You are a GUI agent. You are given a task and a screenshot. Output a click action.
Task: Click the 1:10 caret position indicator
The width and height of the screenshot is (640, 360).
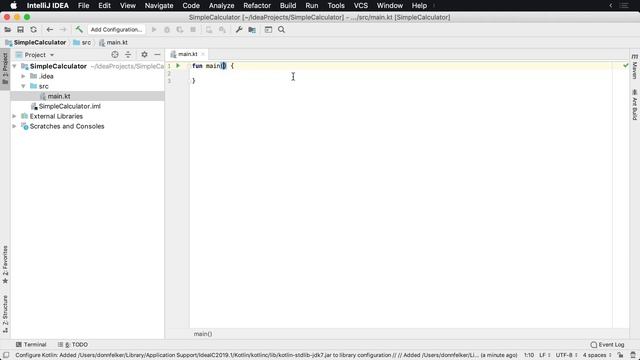point(529,356)
